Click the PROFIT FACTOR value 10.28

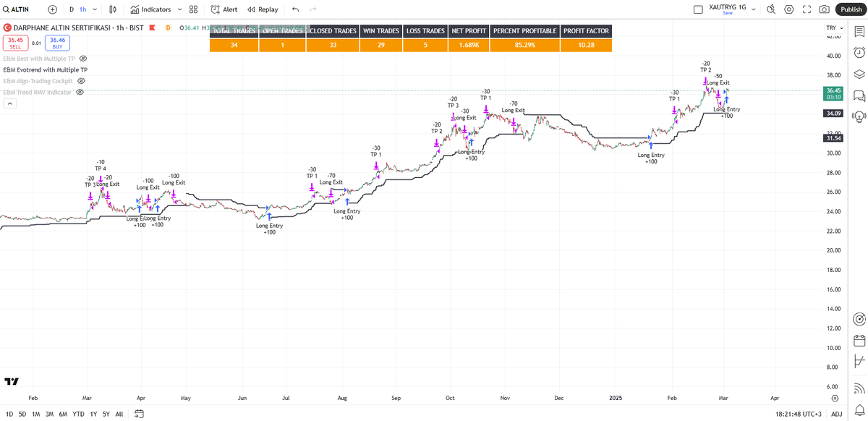(x=587, y=45)
